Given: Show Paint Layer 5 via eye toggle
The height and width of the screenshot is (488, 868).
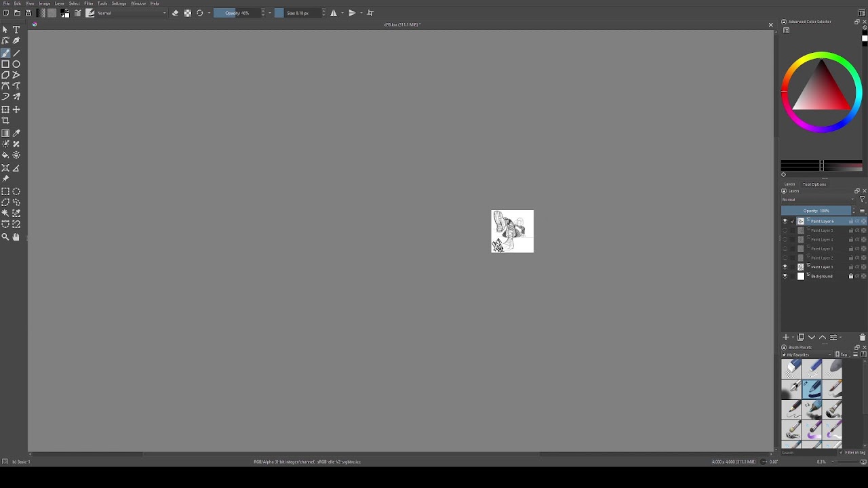Looking at the screenshot, I should coord(785,230).
